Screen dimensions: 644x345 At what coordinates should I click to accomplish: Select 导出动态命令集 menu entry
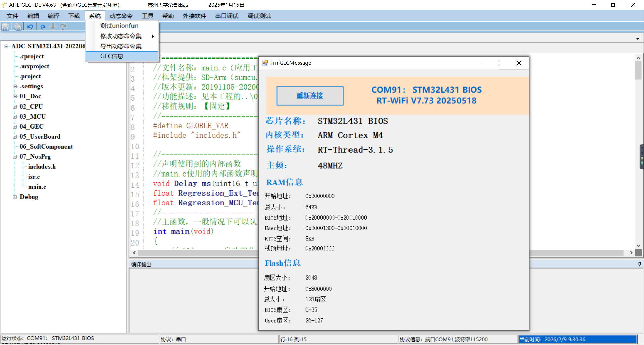(x=121, y=46)
